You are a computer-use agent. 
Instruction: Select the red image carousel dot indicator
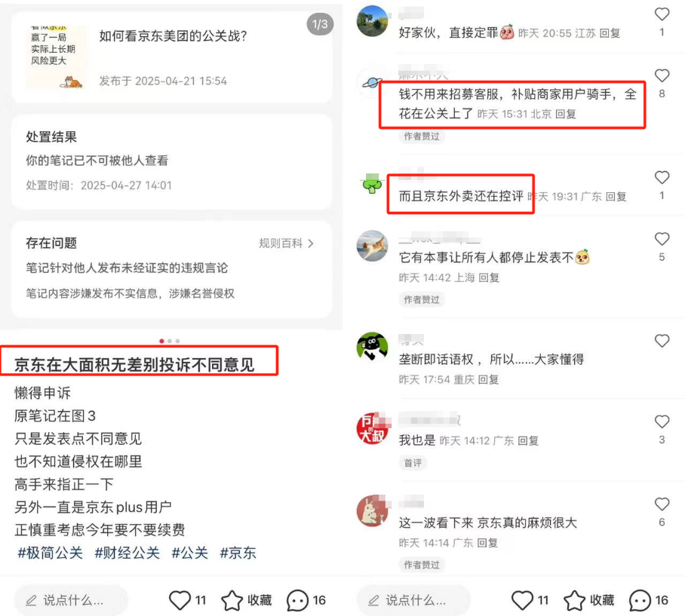point(161,341)
